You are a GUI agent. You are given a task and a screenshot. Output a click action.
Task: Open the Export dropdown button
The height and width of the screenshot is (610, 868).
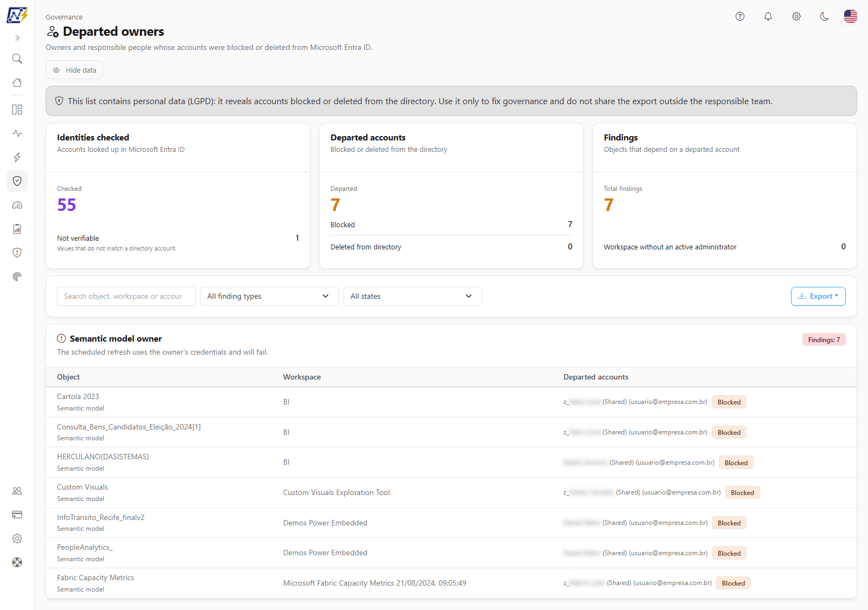click(818, 296)
